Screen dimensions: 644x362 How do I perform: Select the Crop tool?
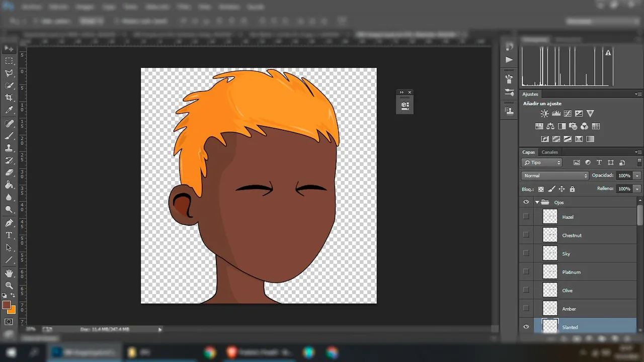(9, 98)
